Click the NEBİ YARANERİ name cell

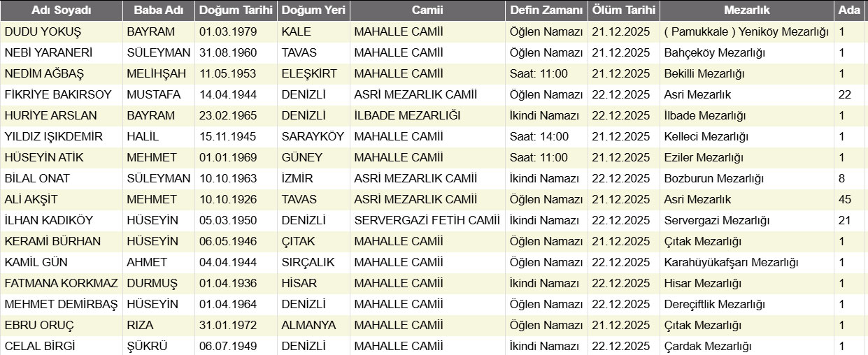(x=48, y=53)
